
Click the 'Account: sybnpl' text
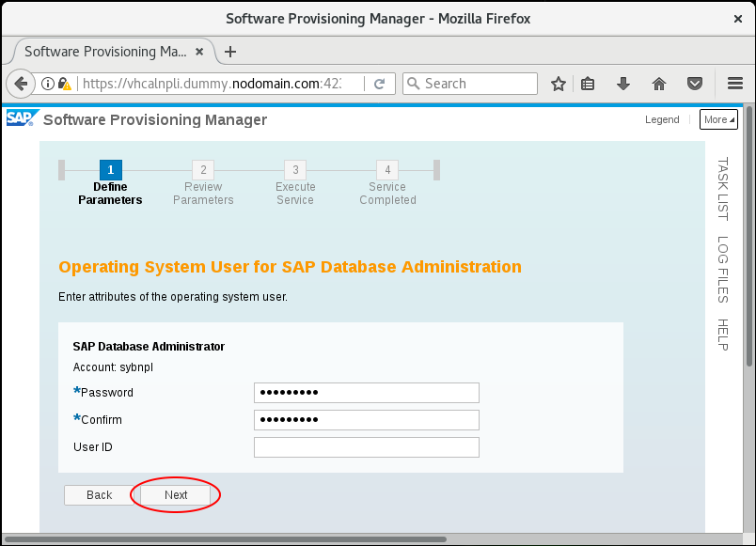click(113, 367)
